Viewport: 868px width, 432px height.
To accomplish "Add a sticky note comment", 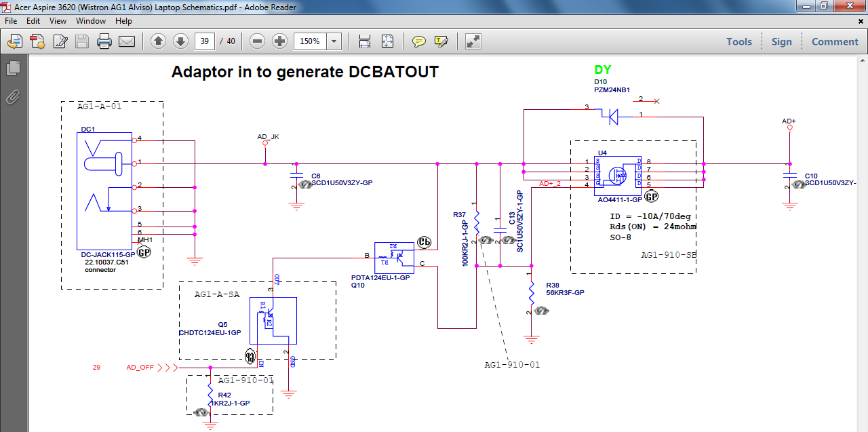I will (x=419, y=41).
